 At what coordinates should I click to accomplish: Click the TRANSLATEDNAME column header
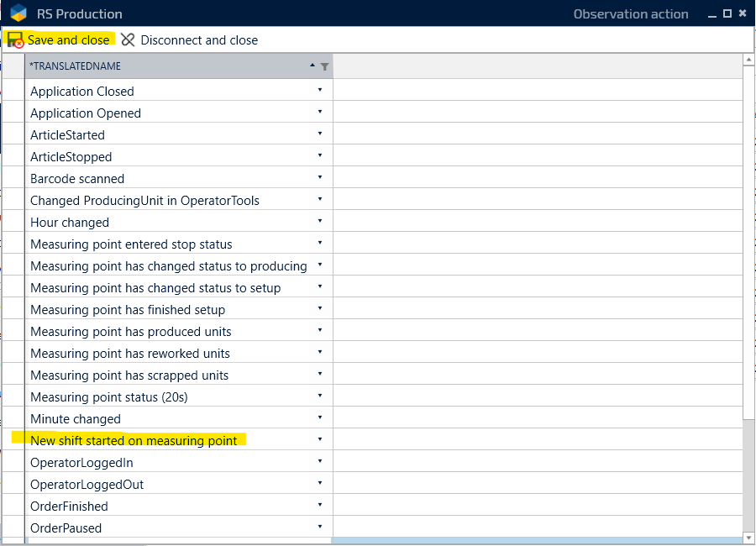click(160, 66)
